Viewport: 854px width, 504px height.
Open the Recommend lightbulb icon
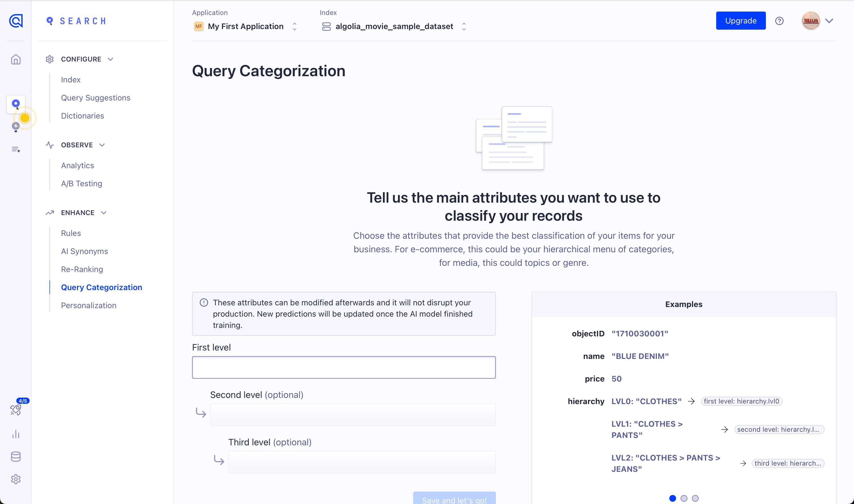[x=16, y=127]
